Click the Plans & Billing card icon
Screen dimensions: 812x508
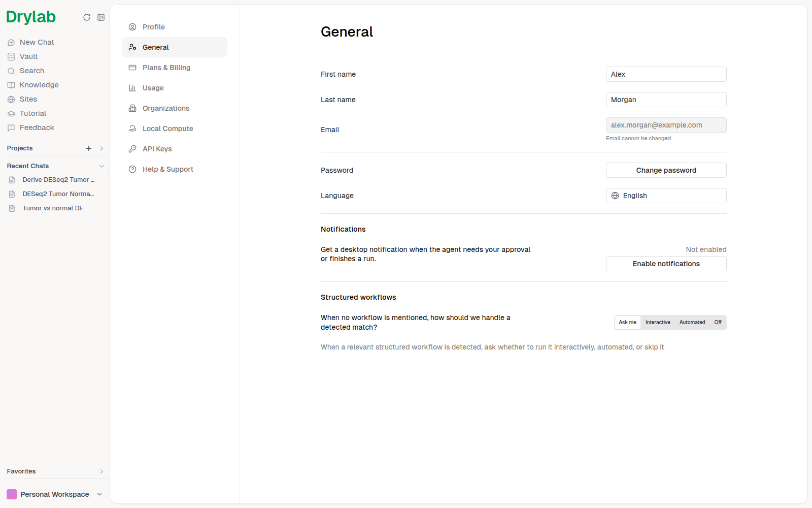(x=132, y=68)
